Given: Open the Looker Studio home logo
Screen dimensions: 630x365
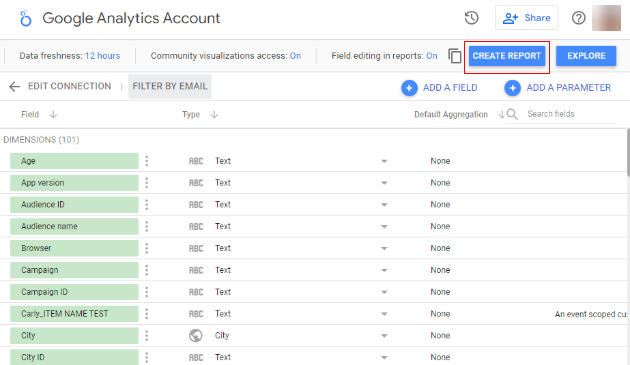Looking at the screenshot, I should tap(26, 18).
